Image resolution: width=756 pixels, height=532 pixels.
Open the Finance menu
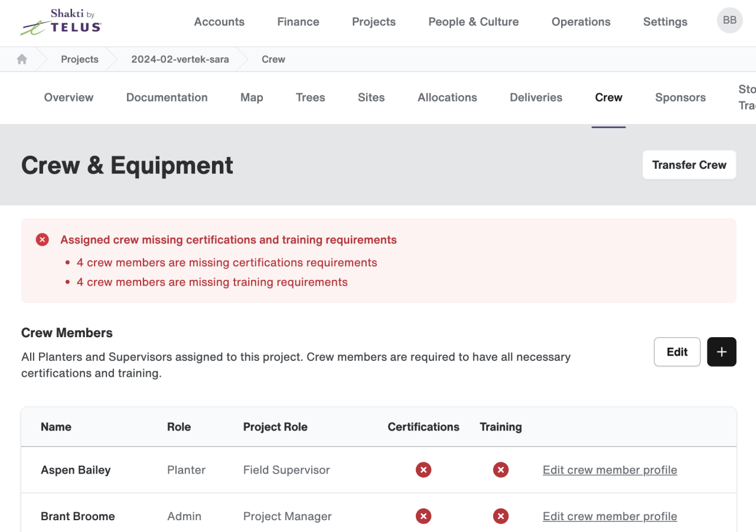(298, 22)
